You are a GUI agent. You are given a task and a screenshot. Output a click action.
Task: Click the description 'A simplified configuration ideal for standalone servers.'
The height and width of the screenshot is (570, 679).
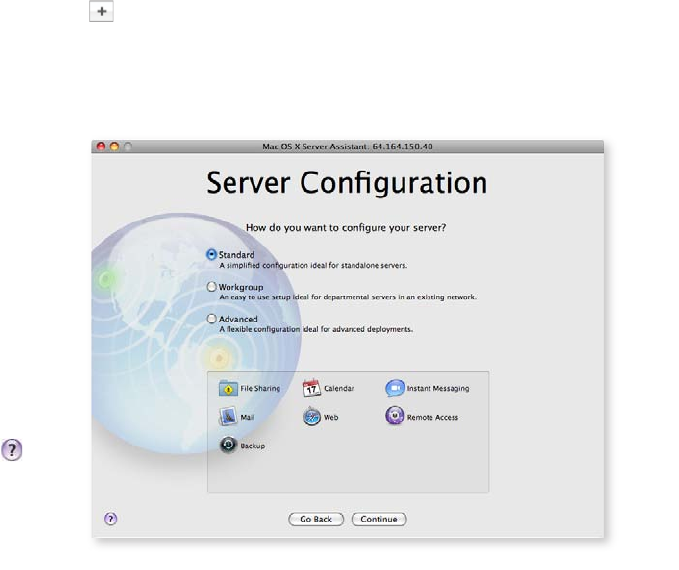coord(313,266)
